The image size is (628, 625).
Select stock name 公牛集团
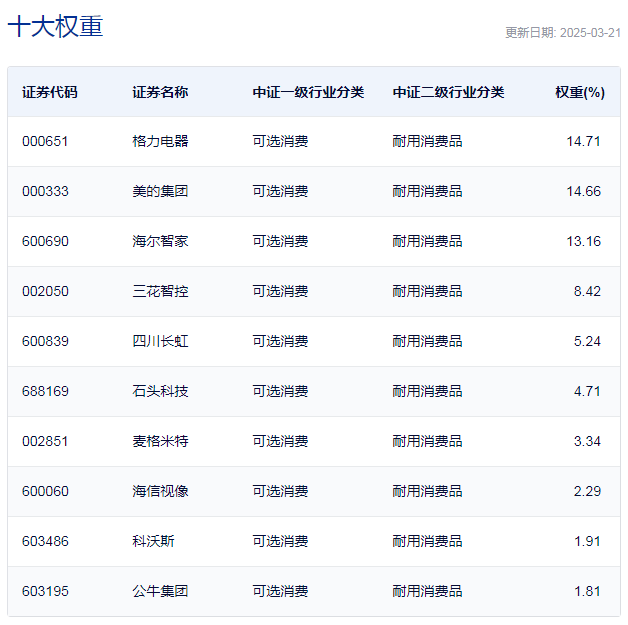pyautogui.click(x=160, y=591)
